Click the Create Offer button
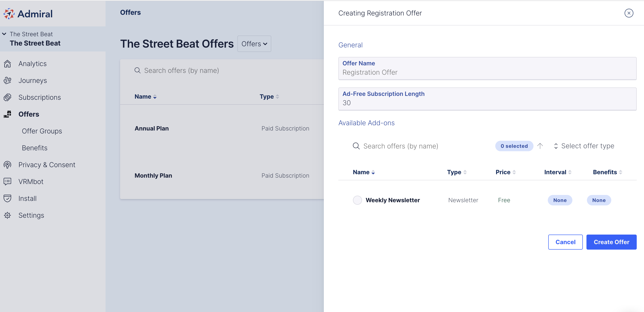The height and width of the screenshot is (312, 644). 611,242
